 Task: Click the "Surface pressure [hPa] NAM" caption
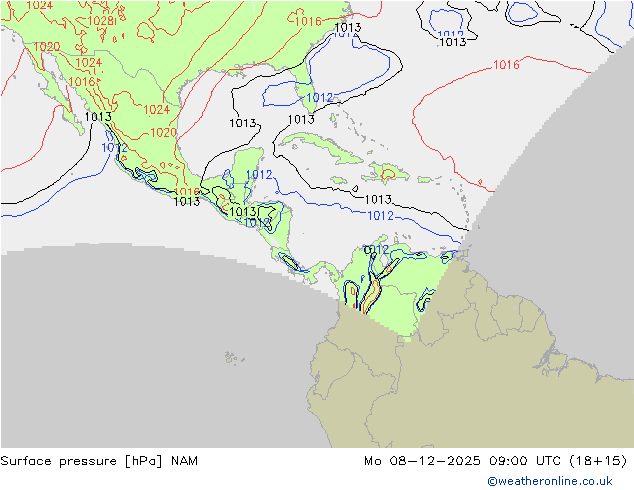point(99,461)
